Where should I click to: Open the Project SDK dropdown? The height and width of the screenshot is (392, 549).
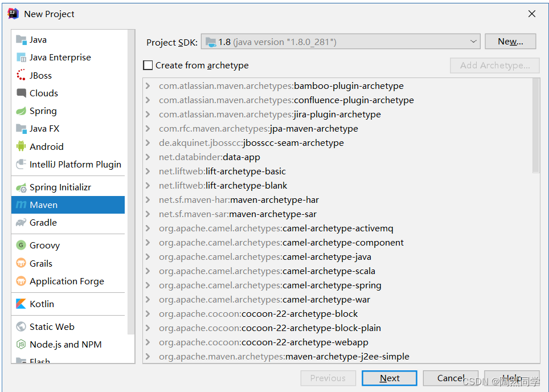coord(473,42)
